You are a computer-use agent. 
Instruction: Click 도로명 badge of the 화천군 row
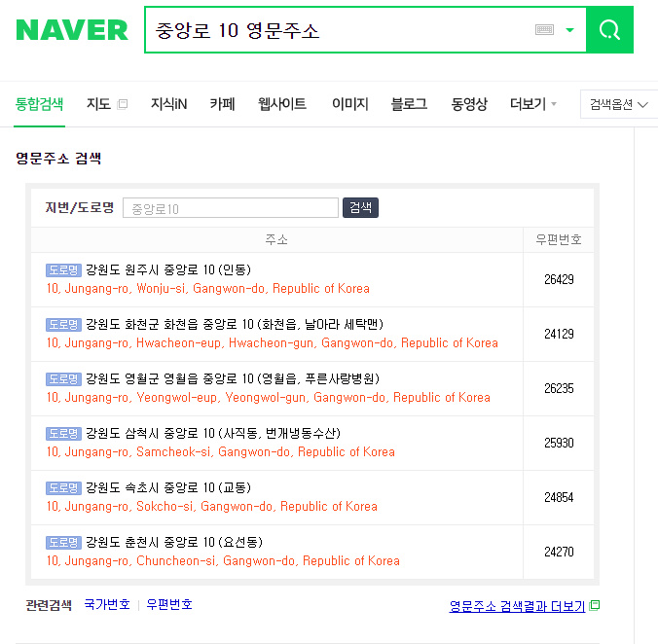click(x=63, y=325)
